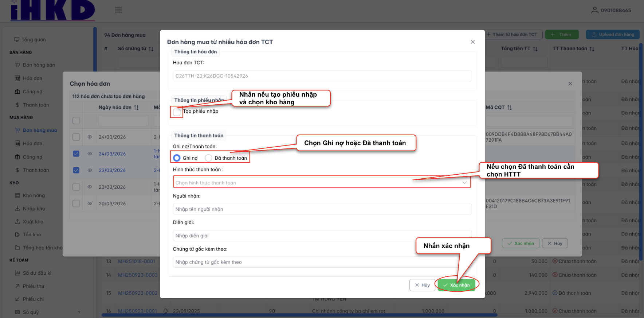Enable the Tạo phiếu nhập checkbox
644x318 pixels.
177,112
